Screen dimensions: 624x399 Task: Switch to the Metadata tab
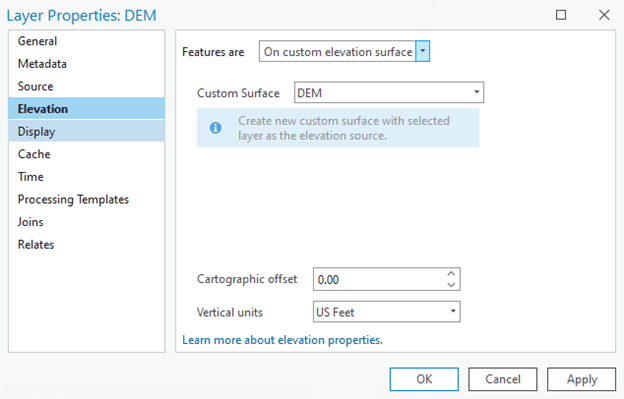86,64
